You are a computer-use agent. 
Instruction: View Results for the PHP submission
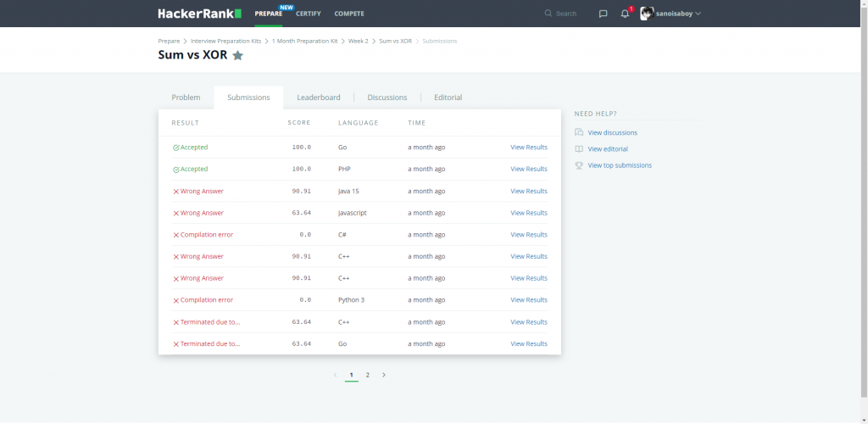pyautogui.click(x=529, y=169)
